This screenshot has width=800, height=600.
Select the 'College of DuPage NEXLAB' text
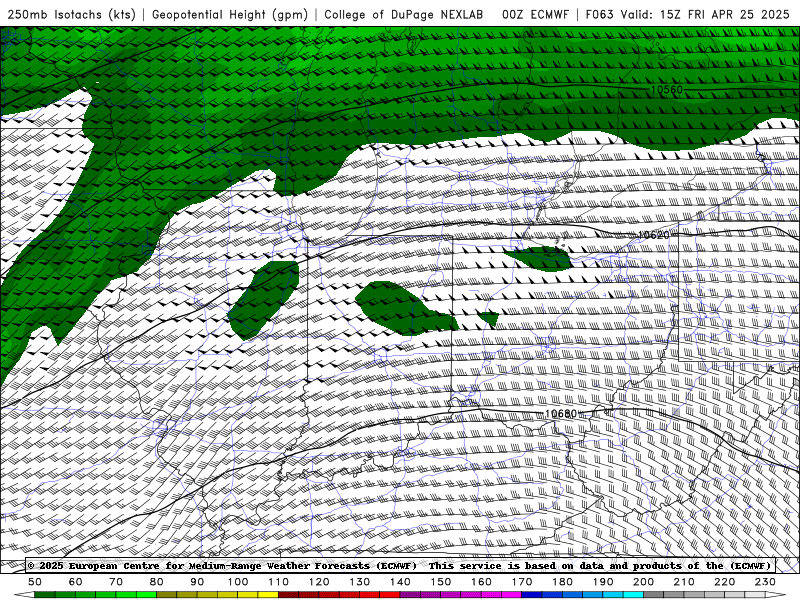(x=404, y=14)
